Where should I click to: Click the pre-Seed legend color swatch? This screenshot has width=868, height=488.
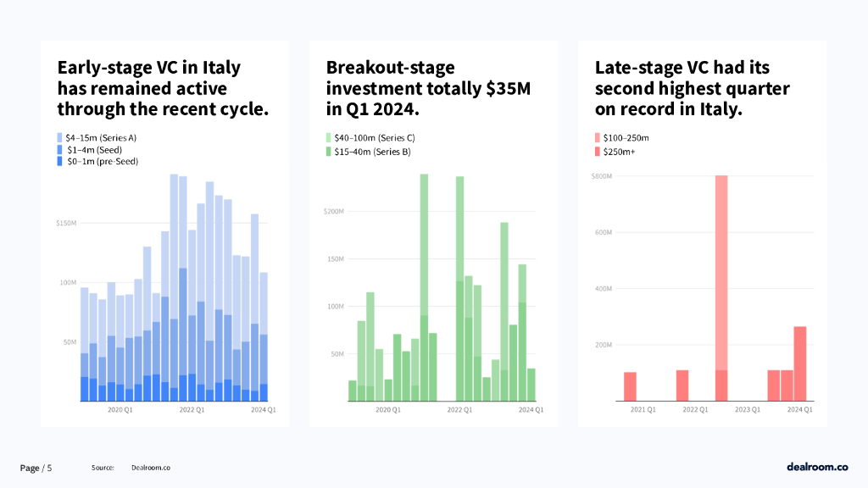[60, 161]
